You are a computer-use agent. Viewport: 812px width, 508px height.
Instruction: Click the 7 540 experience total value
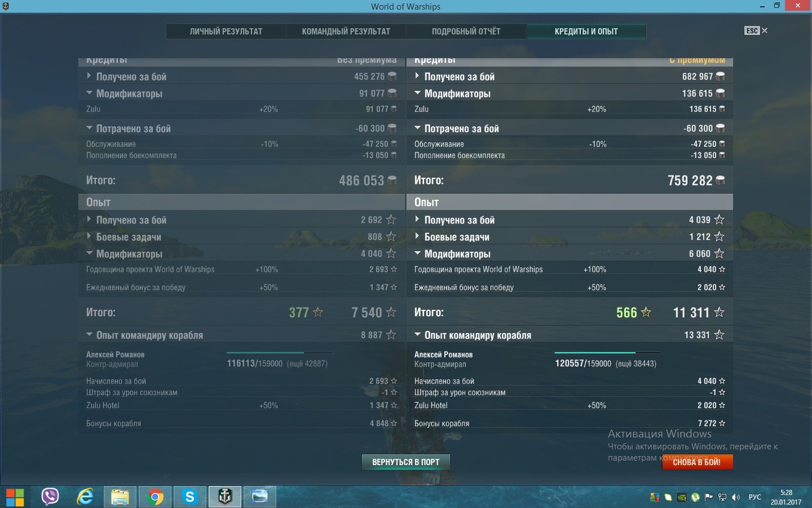click(x=367, y=312)
